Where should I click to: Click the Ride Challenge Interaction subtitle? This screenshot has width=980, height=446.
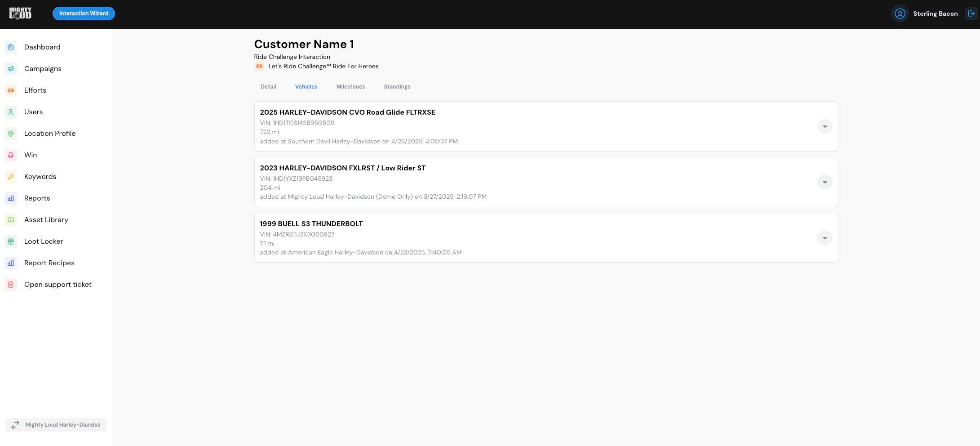pos(292,57)
